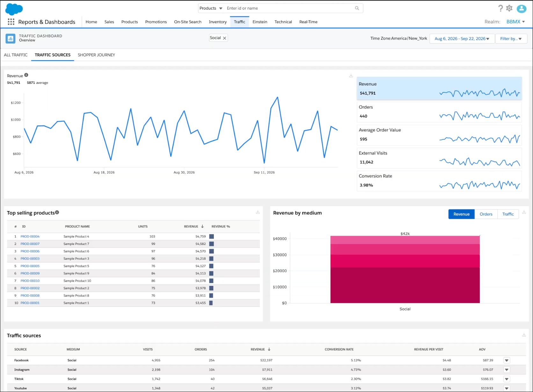Viewport: 533px width, 392px height.
Task: Open product link PROD-00010
Action: tap(30, 281)
